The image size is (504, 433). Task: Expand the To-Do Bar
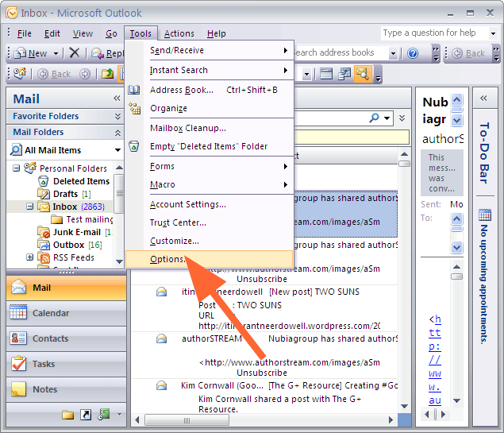(x=483, y=98)
